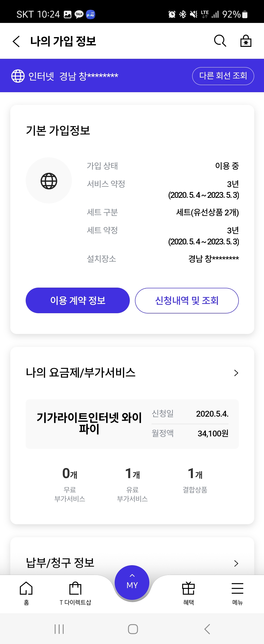The image size is (264, 644).
Task: Open 혜택 gift box icon
Action: pos(189,593)
